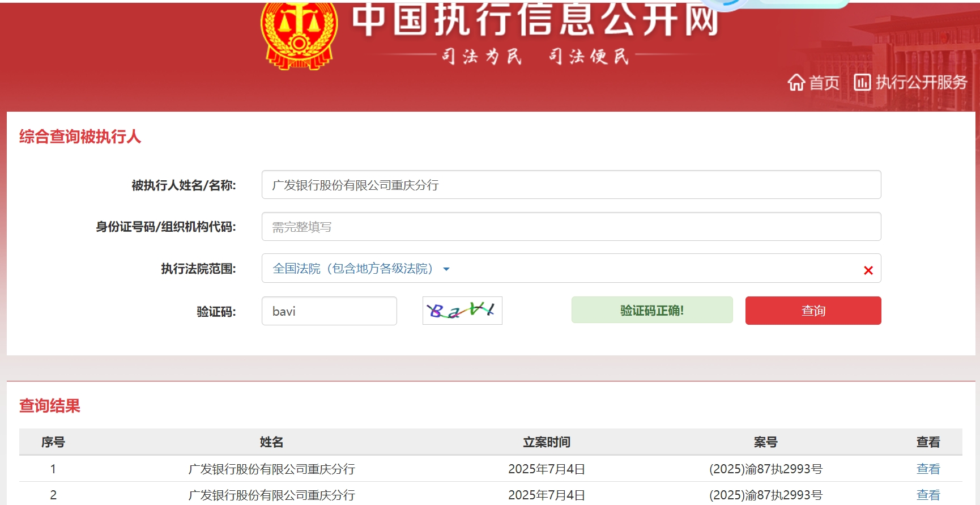
Task: Click the 中国执行信息公开网 site title
Action: (535, 19)
